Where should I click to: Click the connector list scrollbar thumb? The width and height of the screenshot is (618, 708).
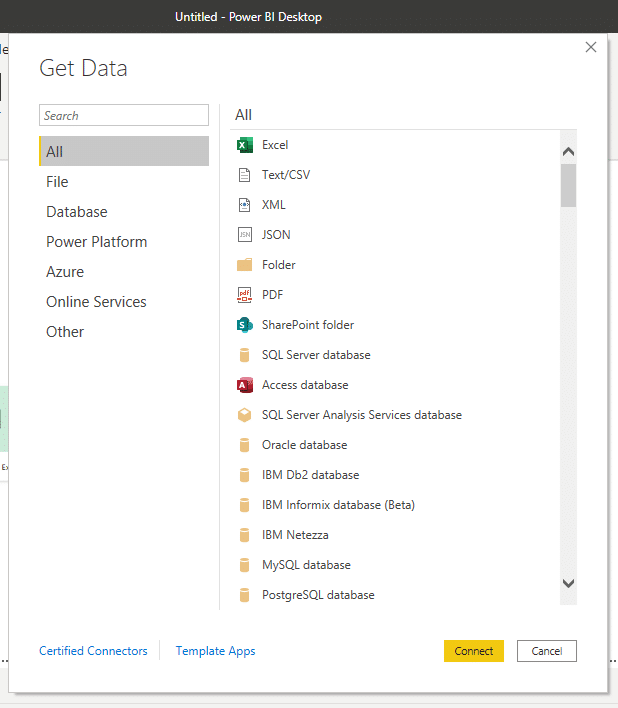[568, 185]
